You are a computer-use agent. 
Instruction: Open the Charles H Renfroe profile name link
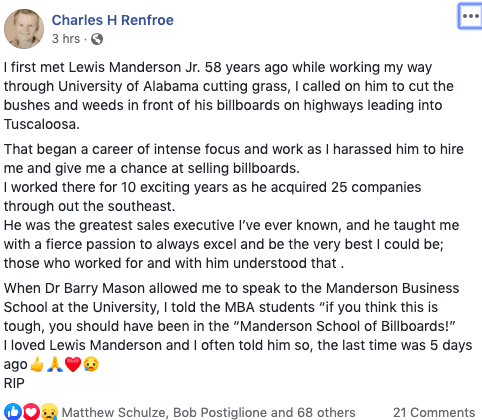tap(113, 20)
